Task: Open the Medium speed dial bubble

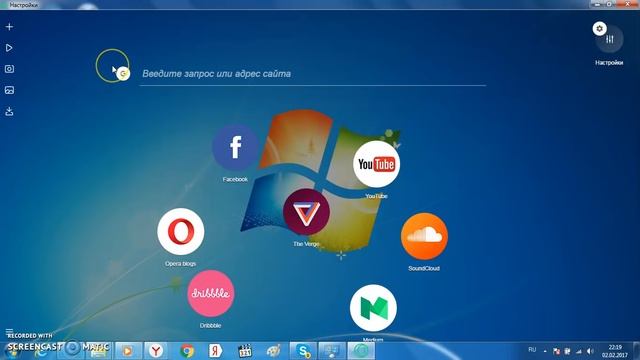Action: [x=373, y=308]
